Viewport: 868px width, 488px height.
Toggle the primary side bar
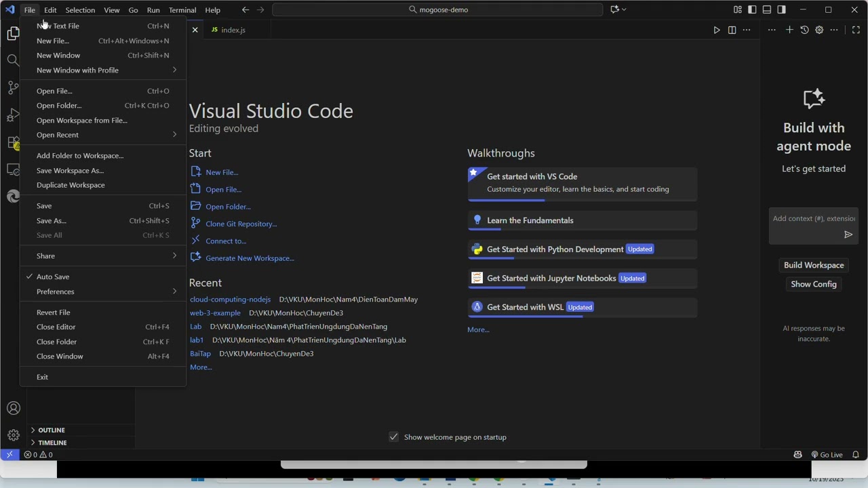[752, 9]
